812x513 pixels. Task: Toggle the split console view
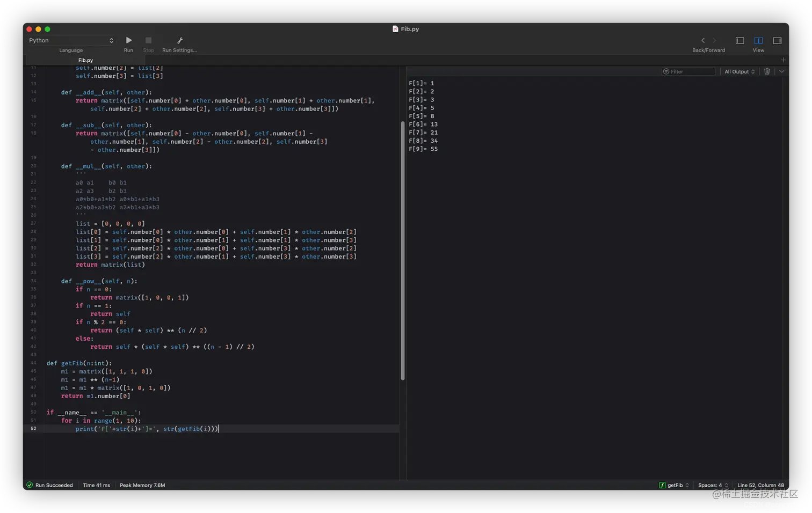point(758,40)
